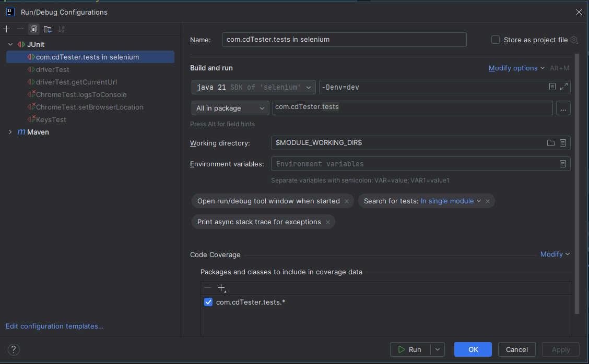This screenshot has height=364, width=589.
Task: Open Modify options menu
Action: tap(516, 68)
